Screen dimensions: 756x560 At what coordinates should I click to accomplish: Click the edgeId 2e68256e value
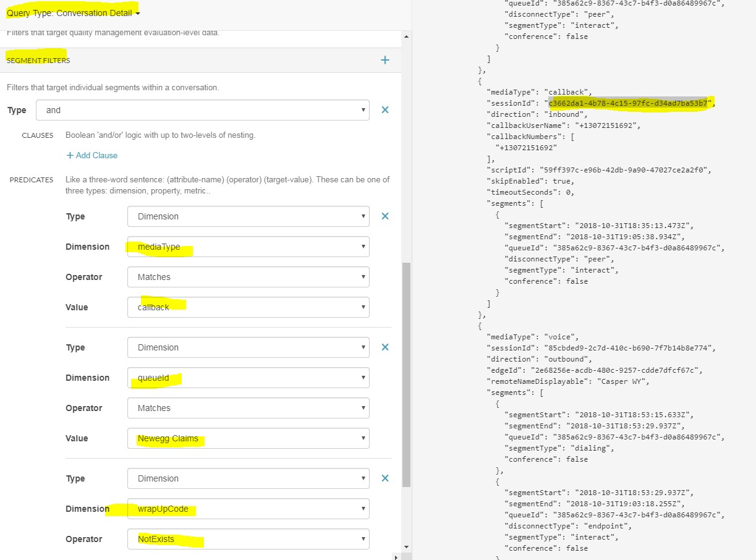(x=616, y=370)
